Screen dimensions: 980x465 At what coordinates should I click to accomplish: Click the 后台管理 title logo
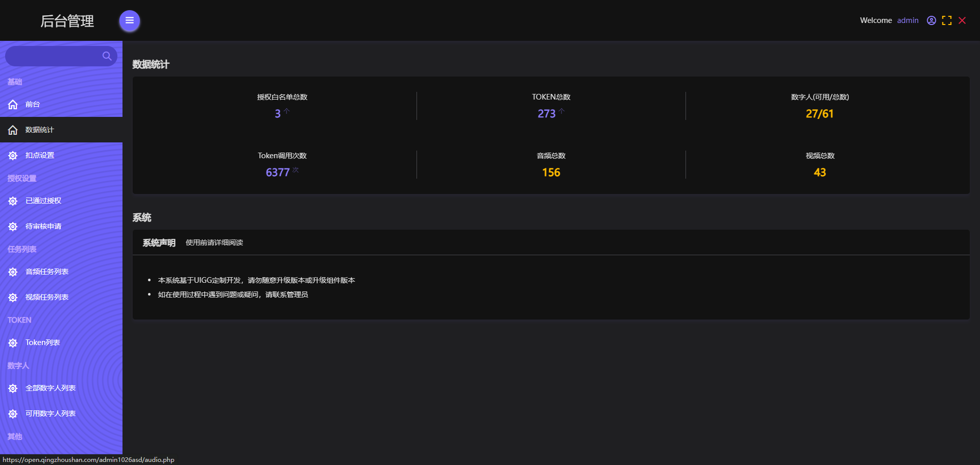67,21
